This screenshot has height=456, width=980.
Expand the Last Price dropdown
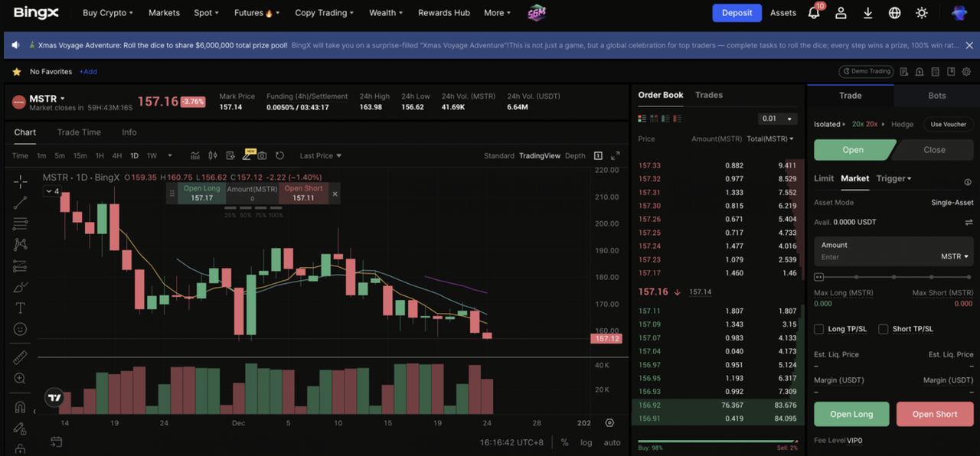coord(321,156)
